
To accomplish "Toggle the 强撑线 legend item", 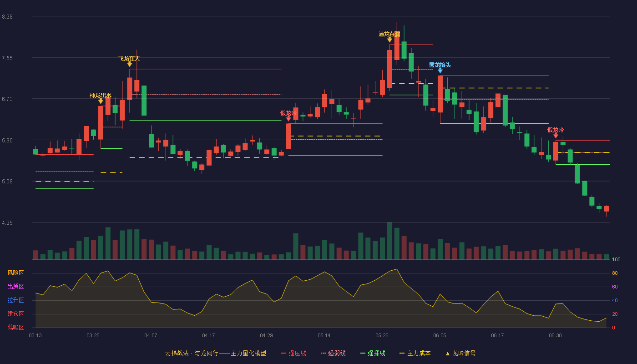I will [373, 353].
